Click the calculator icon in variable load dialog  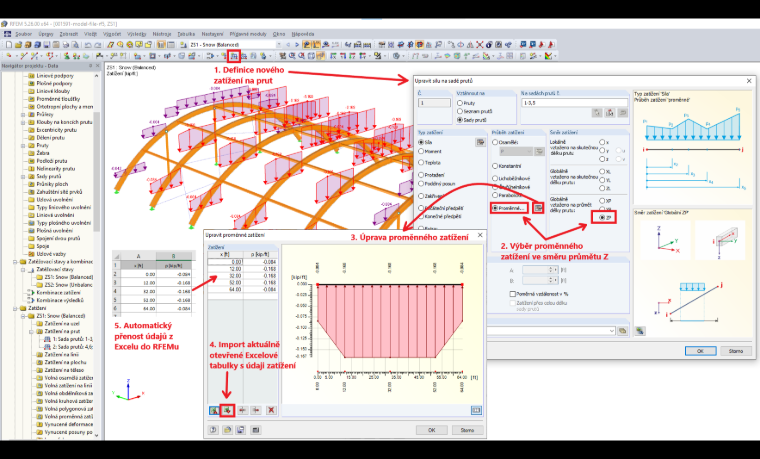(255, 430)
